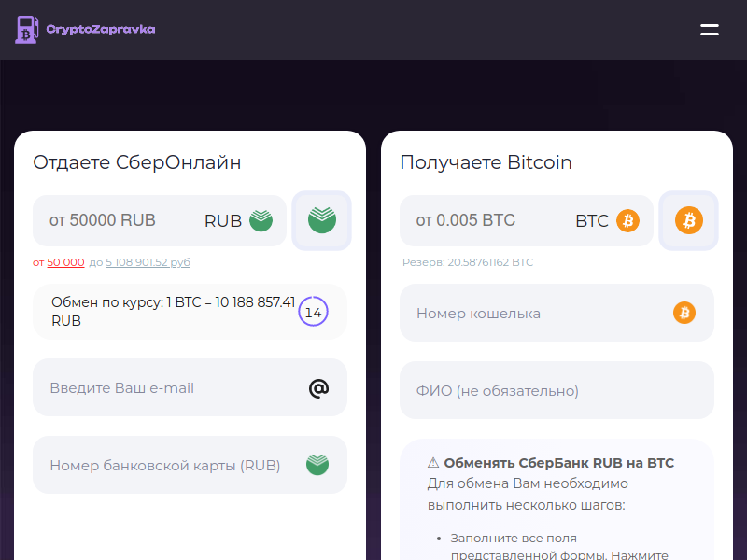Click the text 'Для обмена Вам необходимо'
This screenshot has height=560, width=747.
(528, 483)
